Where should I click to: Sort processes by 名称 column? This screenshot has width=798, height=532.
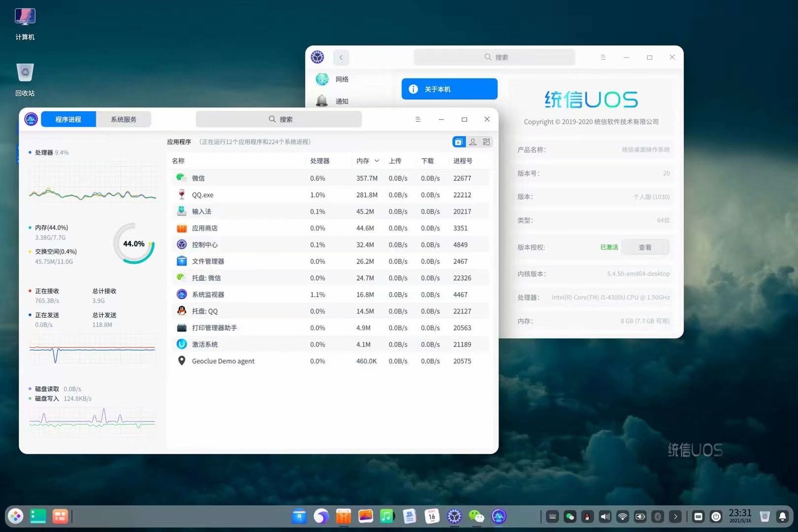tap(178, 161)
